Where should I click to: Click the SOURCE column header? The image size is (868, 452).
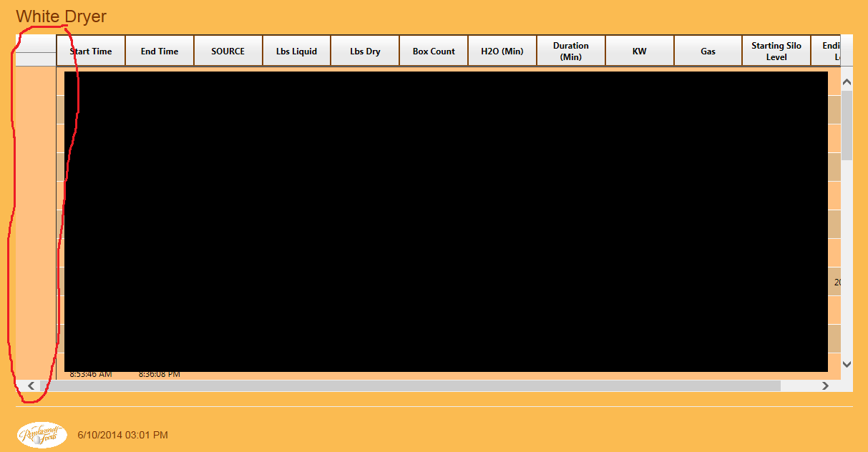[228, 51]
